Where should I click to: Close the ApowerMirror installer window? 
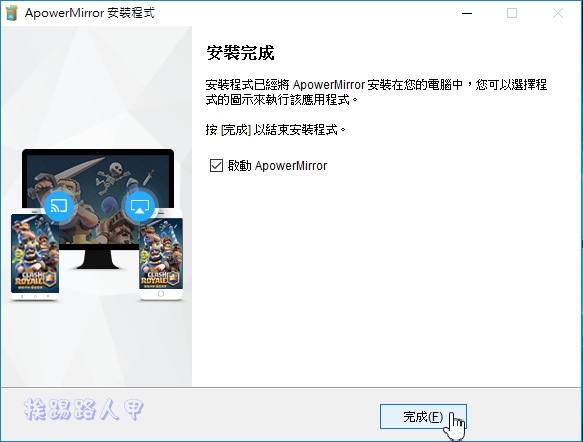[558, 13]
